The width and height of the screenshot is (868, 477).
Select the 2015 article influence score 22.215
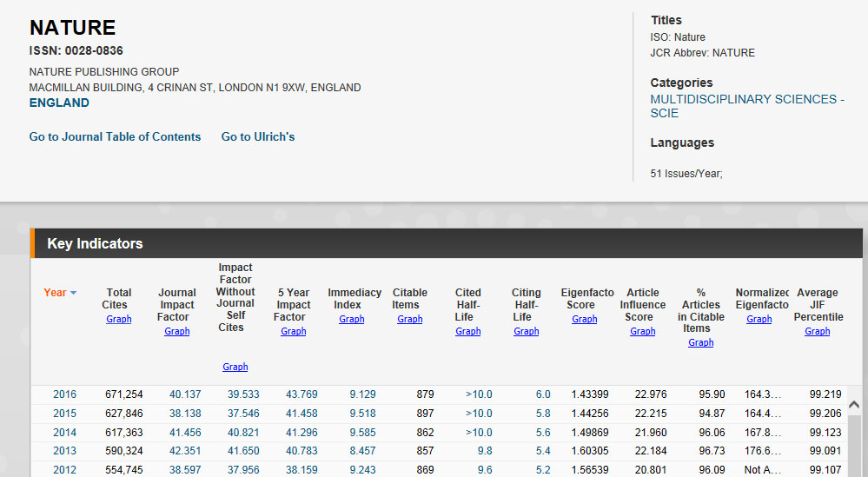point(651,414)
